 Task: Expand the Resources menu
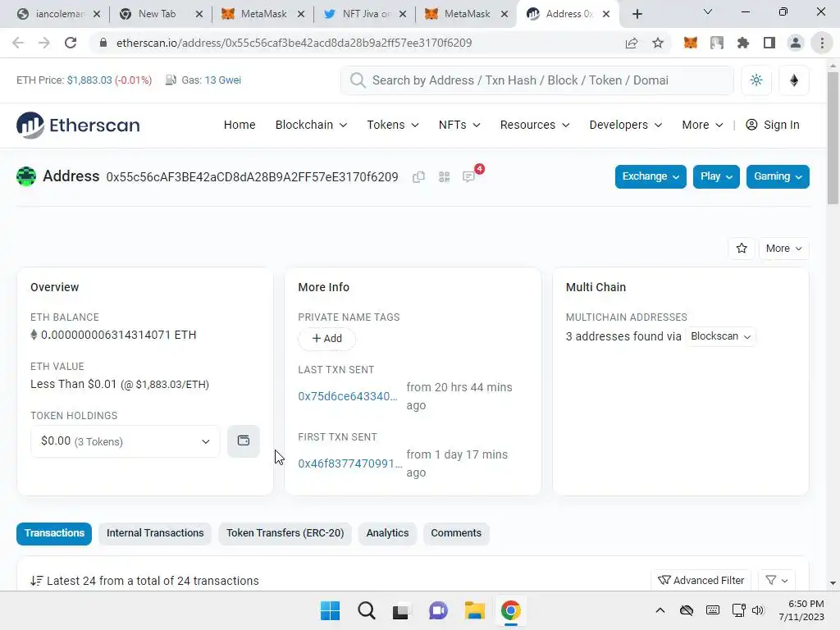point(535,125)
